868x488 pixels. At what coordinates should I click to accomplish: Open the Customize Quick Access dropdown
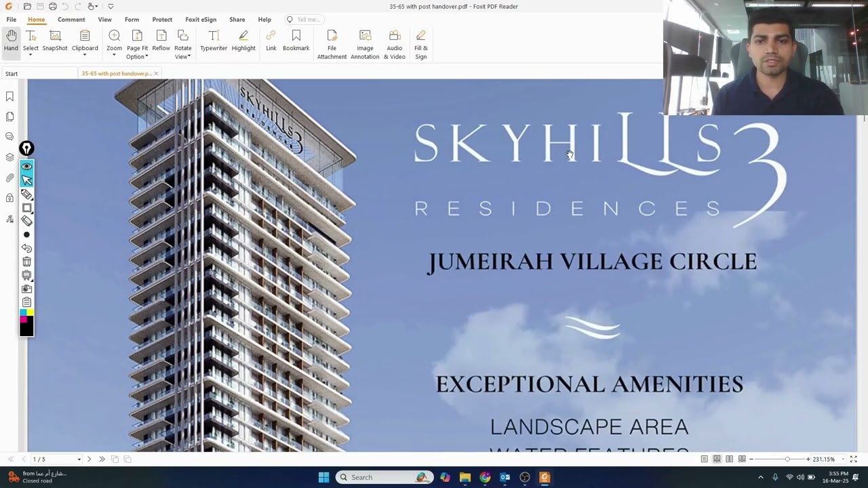[x=111, y=7]
